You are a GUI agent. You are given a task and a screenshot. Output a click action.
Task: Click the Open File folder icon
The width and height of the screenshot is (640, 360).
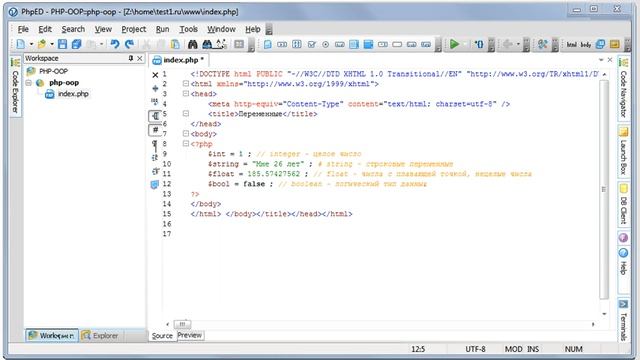point(42,44)
